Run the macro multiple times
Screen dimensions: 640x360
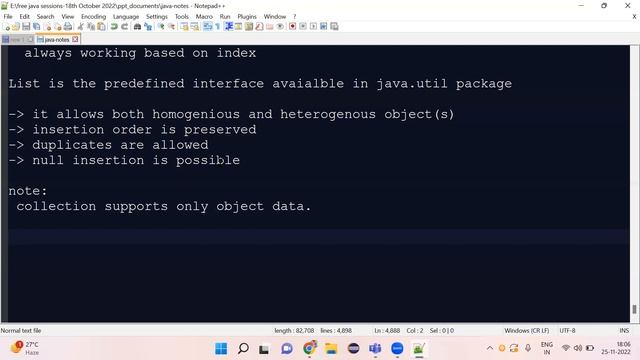click(x=324, y=27)
